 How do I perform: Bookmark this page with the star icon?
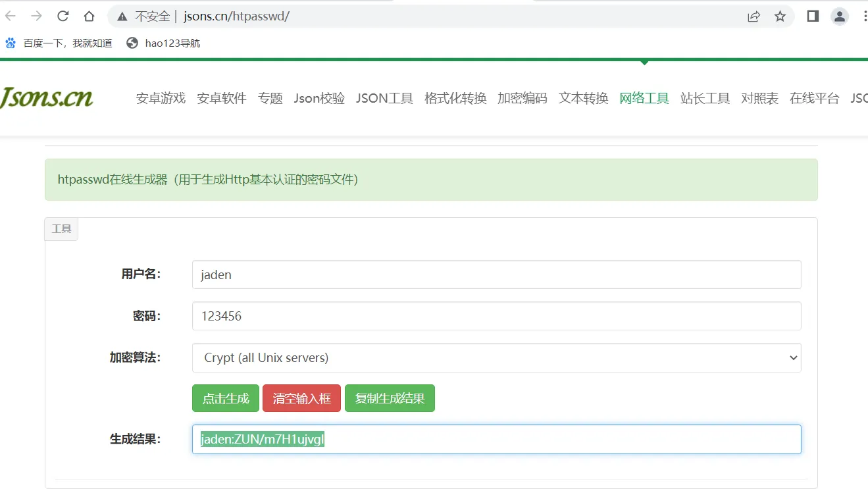pos(780,16)
